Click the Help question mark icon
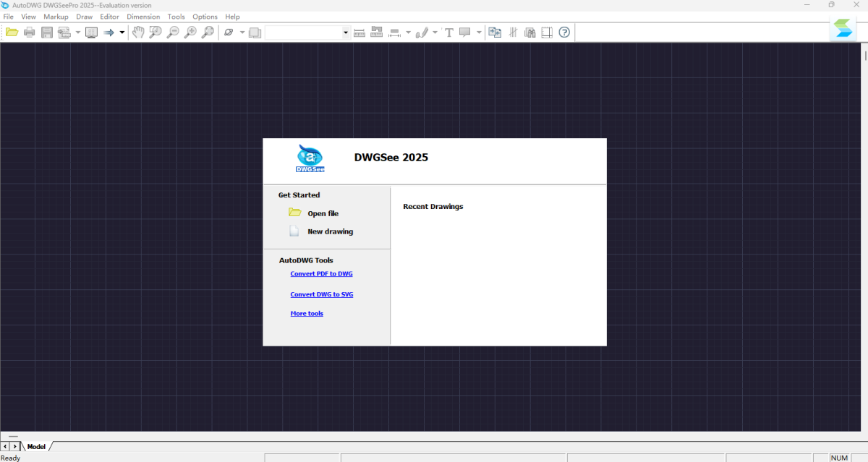The image size is (868, 462). coord(564,33)
